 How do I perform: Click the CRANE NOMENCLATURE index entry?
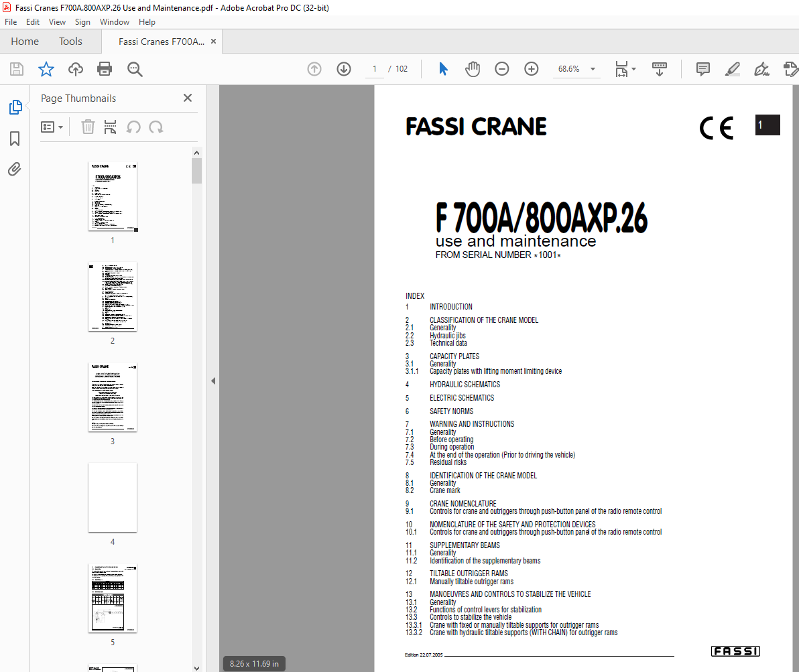[x=463, y=503]
